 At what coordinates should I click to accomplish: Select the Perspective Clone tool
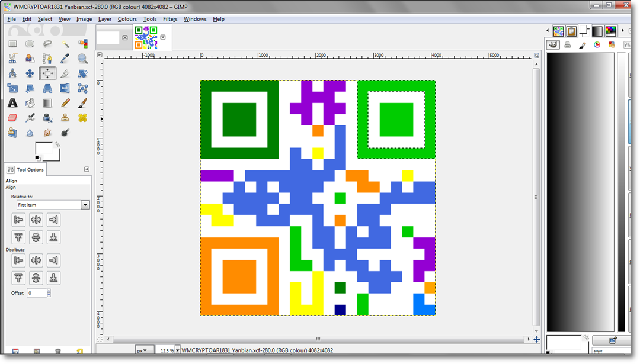[x=12, y=133]
